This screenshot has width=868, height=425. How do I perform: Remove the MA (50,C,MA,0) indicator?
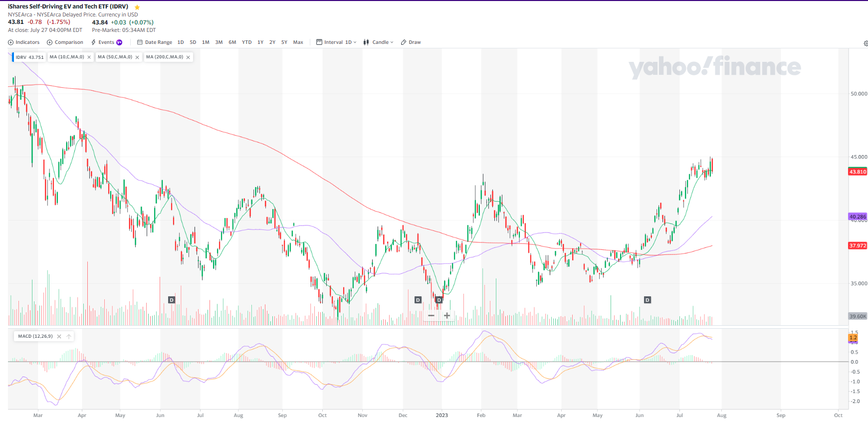(x=137, y=57)
